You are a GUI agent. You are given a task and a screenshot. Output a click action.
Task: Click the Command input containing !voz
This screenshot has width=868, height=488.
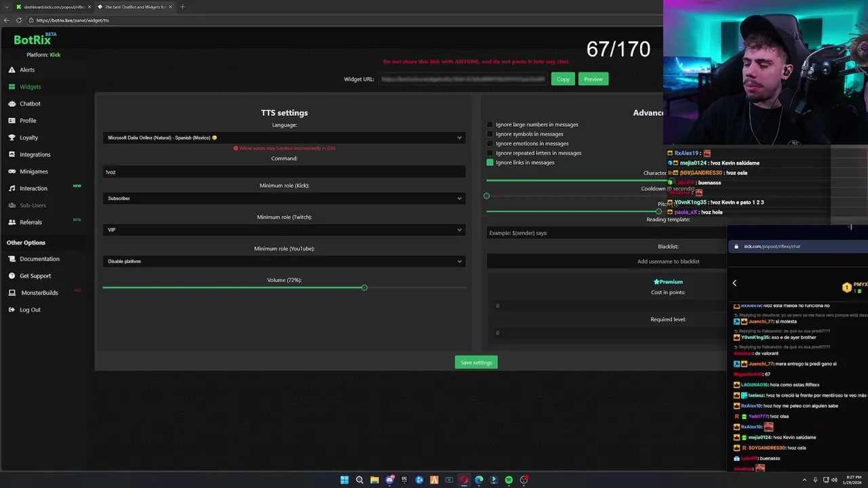[284, 172]
